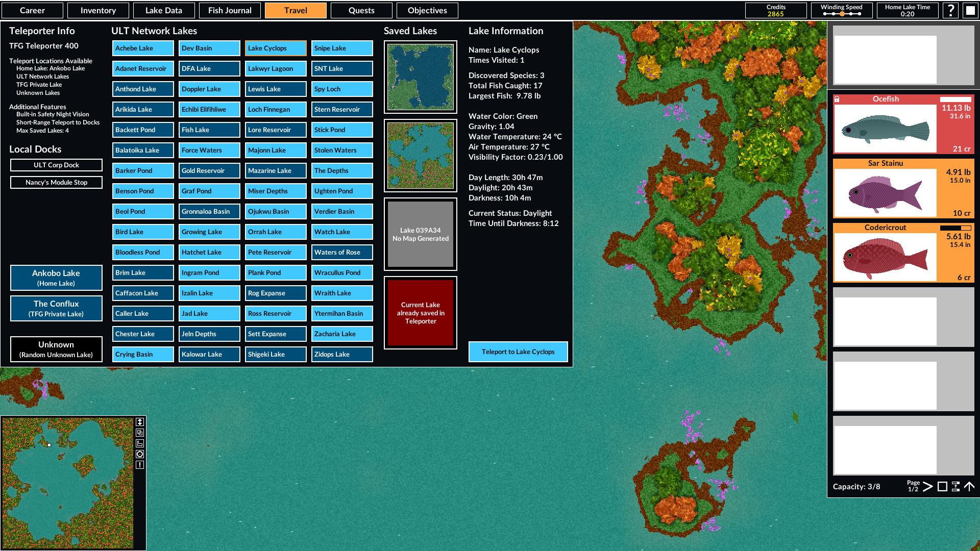Click the exclamation mark icon beside the minimap
This screenshot has width=980, height=551.
pyautogui.click(x=140, y=464)
